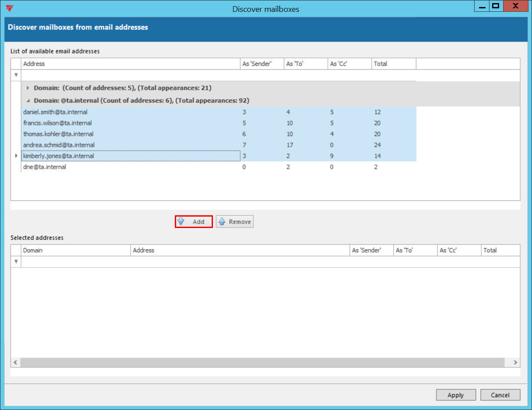The image size is (532, 410).
Task: Cancel the Discover mailboxes dialog
Action: point(500,395)
